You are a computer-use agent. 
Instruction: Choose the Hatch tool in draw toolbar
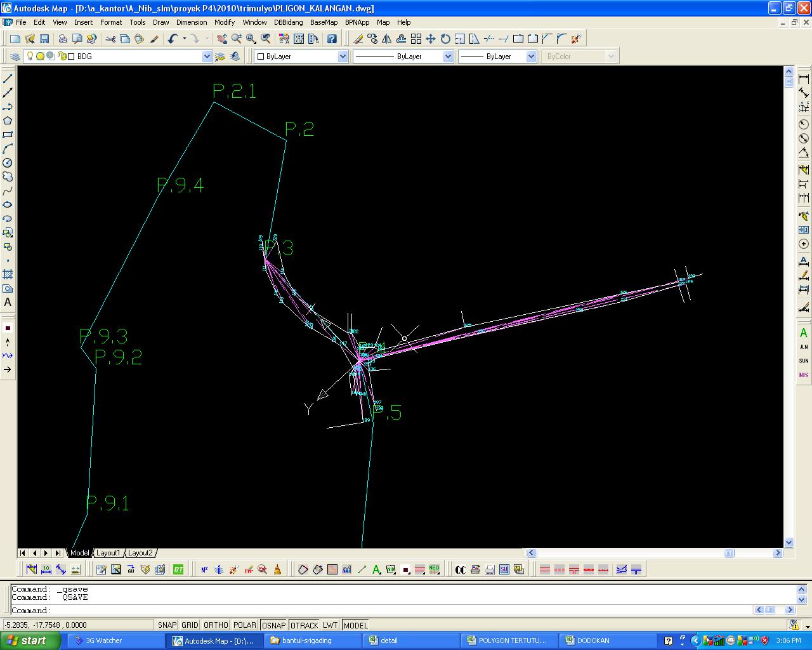(8, 274)
